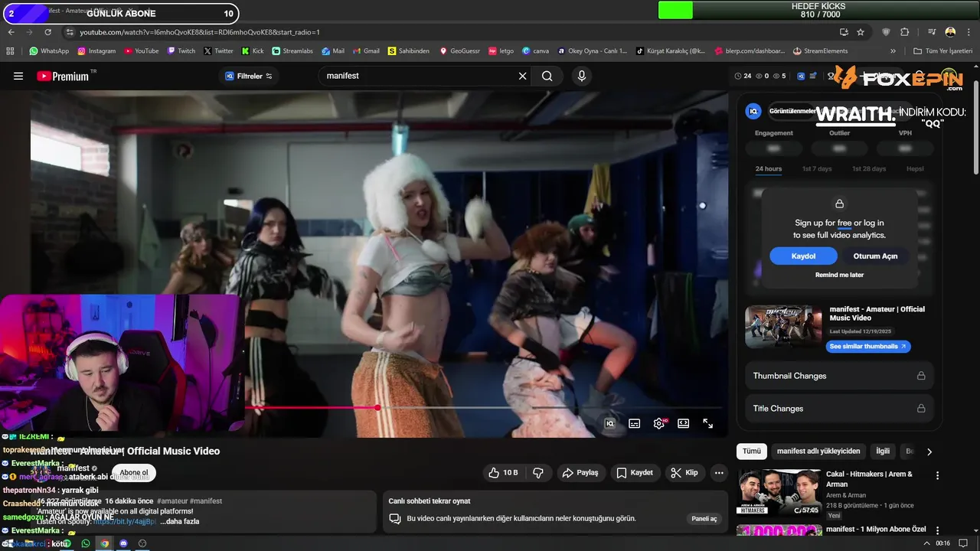
Task: Open the Cakal Hitmakers video thumbnail
Action: click(779, 492)
